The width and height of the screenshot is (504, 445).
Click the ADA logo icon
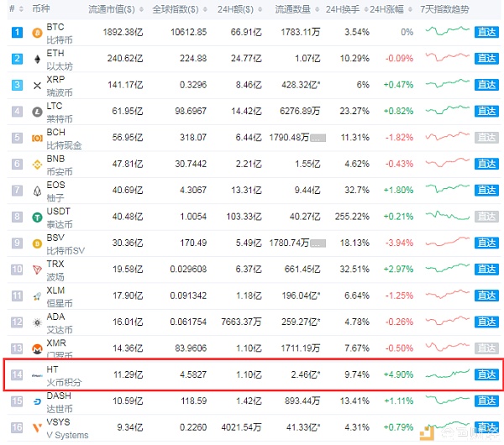37,322
